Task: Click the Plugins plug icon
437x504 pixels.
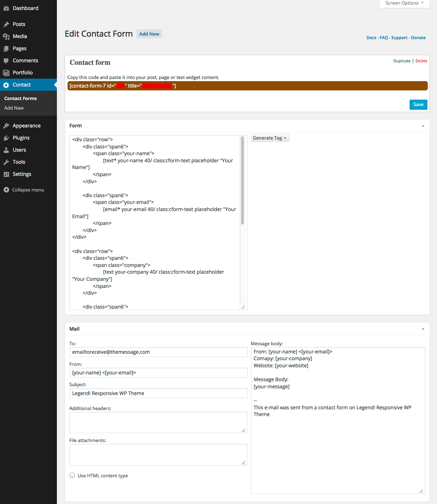Action: (6, 138)
